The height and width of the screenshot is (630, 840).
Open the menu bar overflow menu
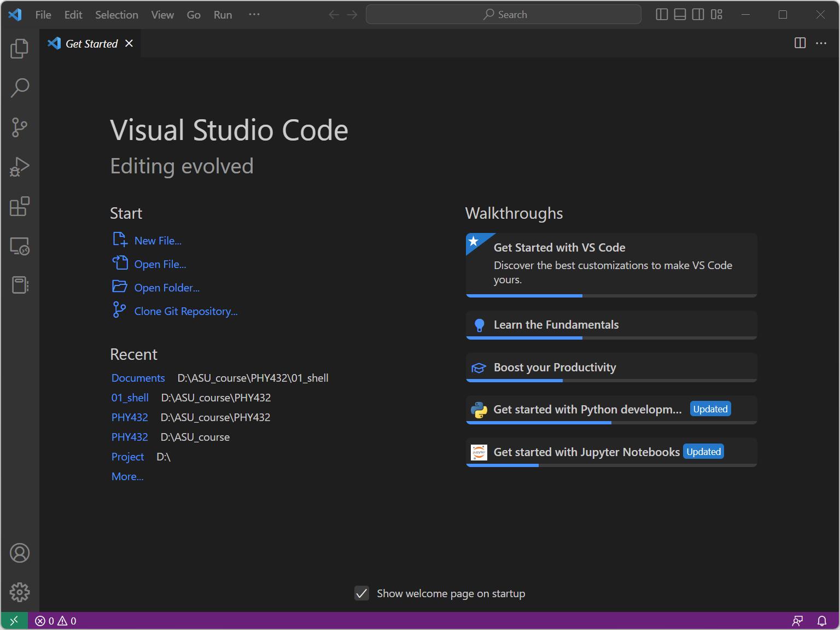tap(254, 14)
